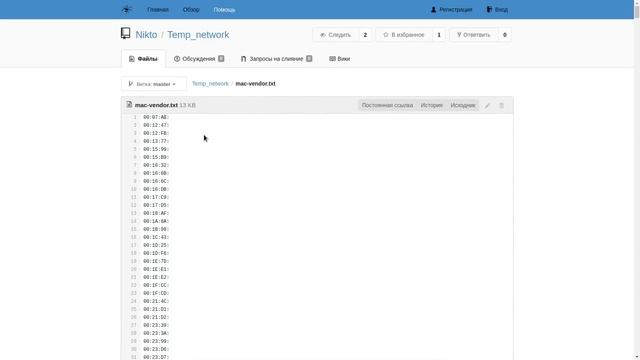Click the Вход sign-in link
640x360 pixels.
(497, 9)
